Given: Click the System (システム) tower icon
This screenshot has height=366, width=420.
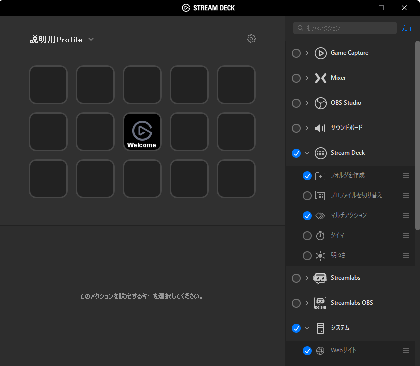Looking at the screenshot, I should pyautogui.click(x=320, y=328).
